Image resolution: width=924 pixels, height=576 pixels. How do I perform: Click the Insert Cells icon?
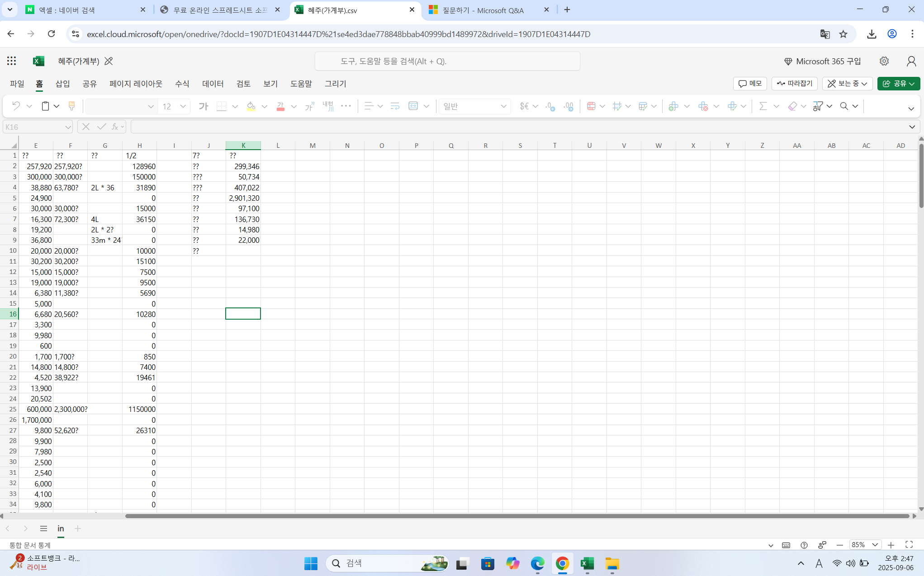coord(673,106)
